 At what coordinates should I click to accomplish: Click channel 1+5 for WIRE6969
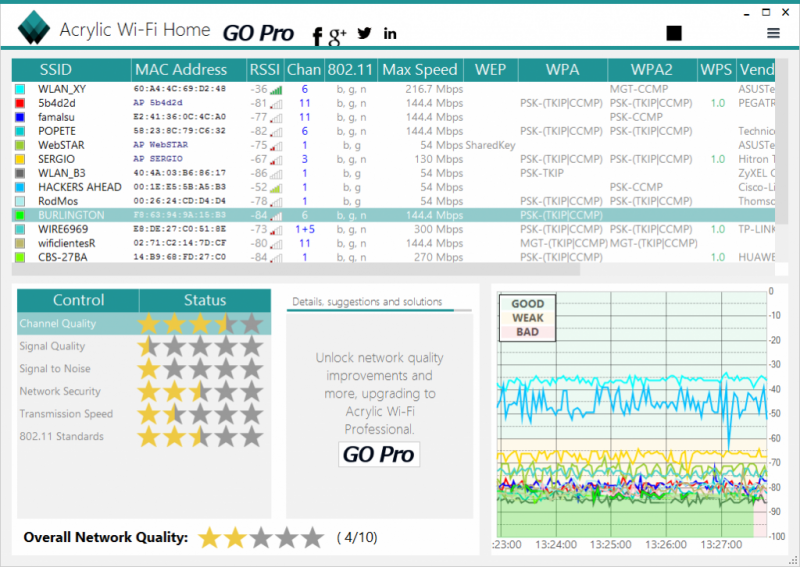[x=305, y=230]
